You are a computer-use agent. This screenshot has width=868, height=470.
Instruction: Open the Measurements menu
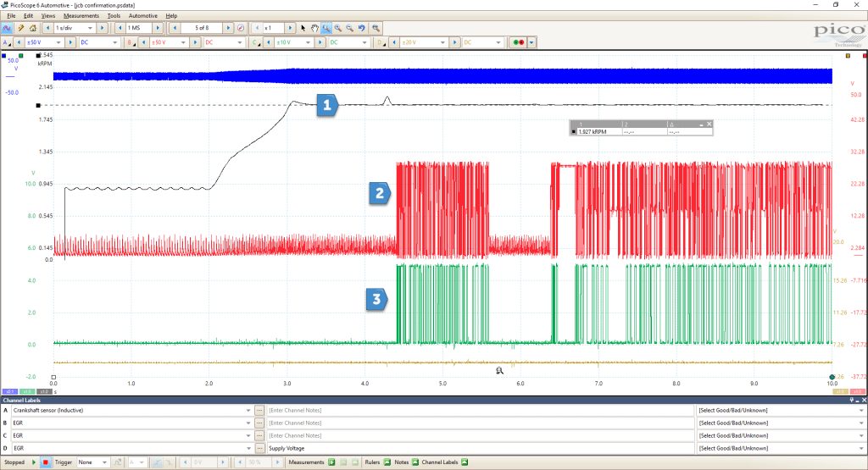tap(81, 16)
